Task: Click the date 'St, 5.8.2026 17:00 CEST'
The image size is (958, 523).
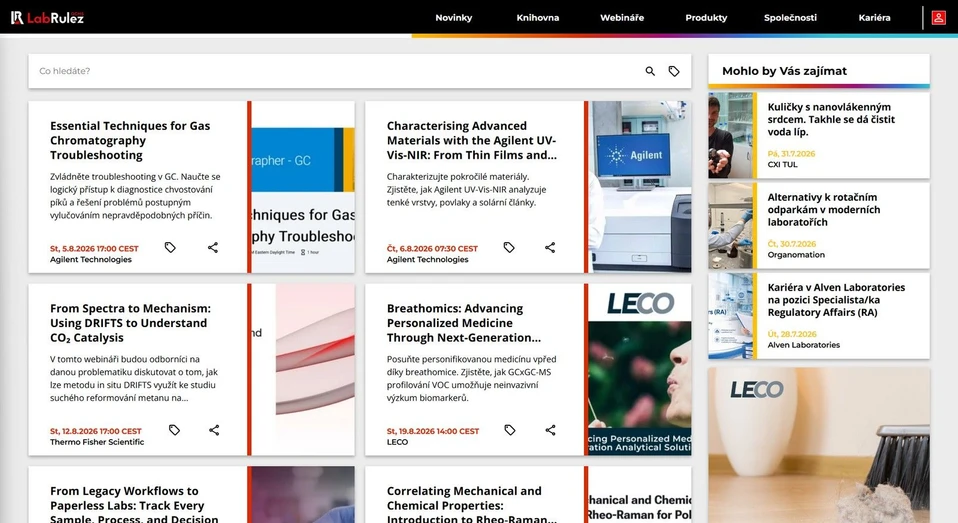Action: point(94,249)
